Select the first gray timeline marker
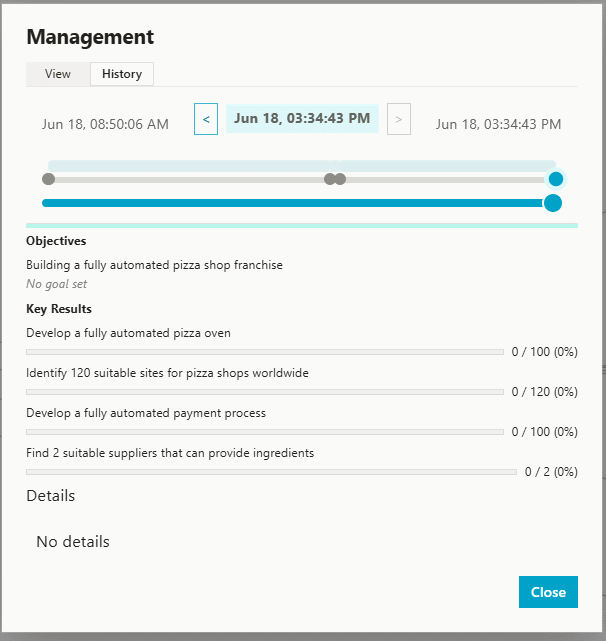Screen dimensions: 606x641 pos(48,179)
